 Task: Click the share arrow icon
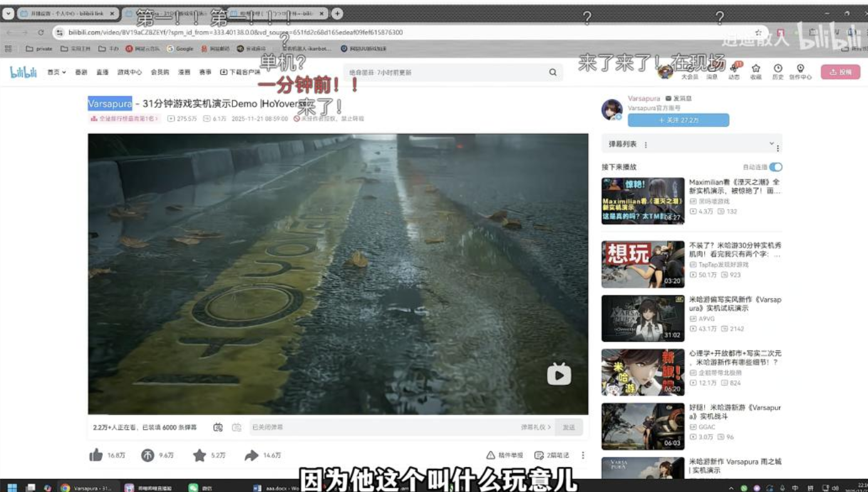(252, 455)
